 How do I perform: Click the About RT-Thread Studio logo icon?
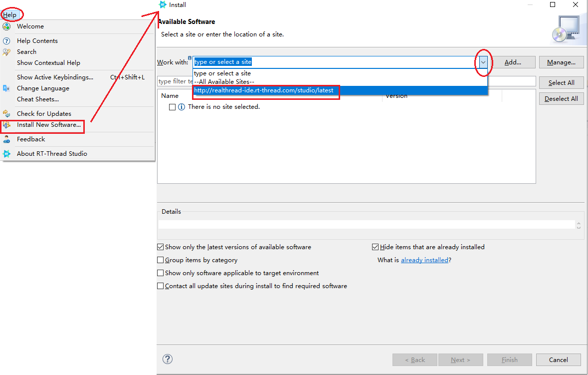coord(6,153)
